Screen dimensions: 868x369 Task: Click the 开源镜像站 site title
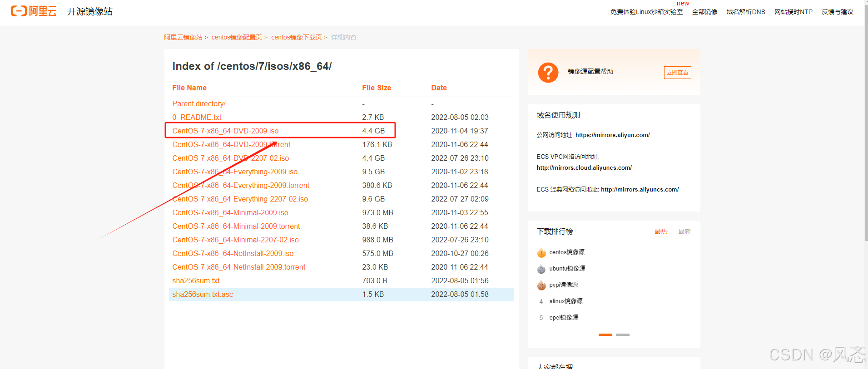(x=90, y=11)
